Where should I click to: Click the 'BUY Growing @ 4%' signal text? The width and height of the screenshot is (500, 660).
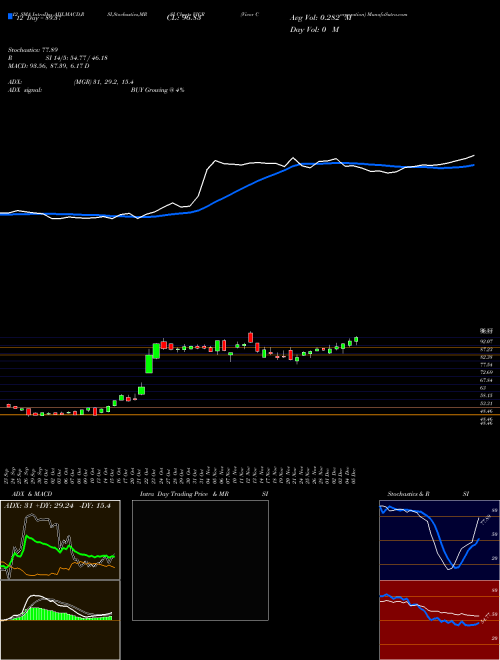point(157,90)
